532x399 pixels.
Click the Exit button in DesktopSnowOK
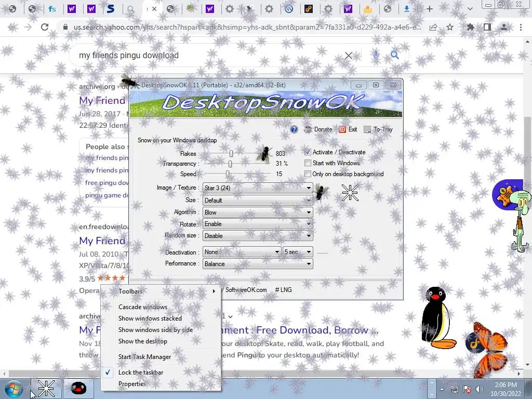[x=348, y=129]
